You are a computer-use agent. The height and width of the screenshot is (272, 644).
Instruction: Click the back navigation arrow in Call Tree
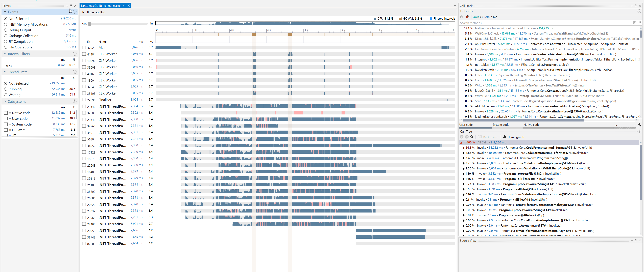click(462, 137)
